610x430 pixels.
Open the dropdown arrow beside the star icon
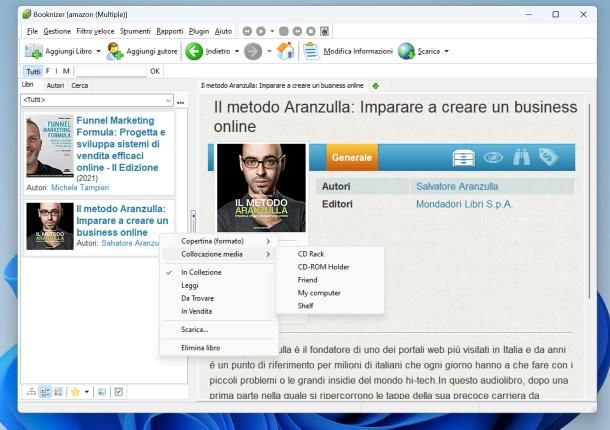pos(87,392)
